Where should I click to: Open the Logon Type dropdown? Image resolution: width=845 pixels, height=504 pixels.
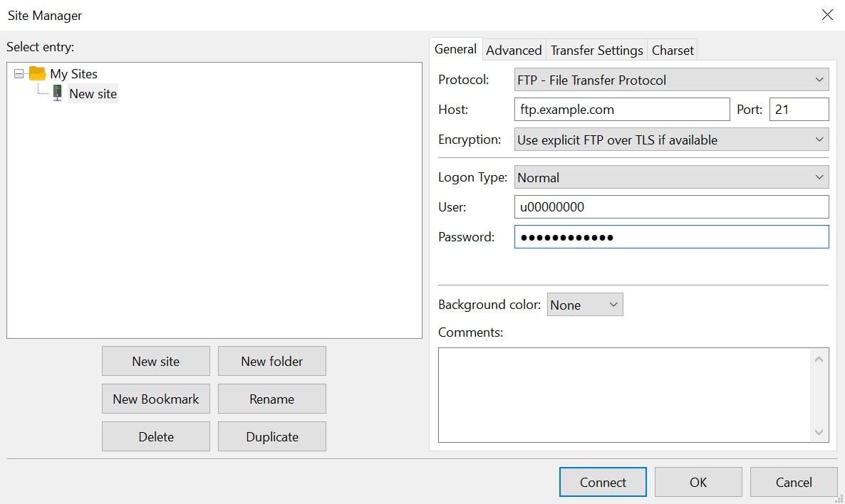coord(671,177)
